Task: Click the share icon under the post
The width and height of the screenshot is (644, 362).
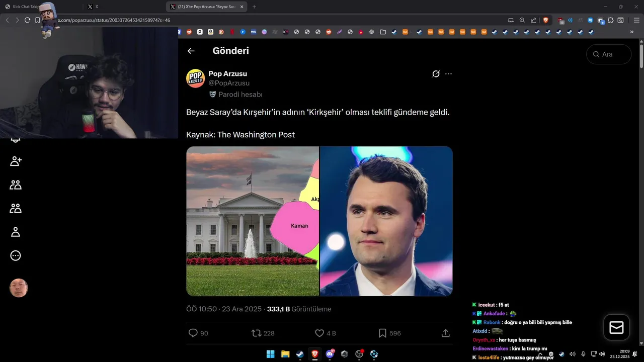Action: click(445, 333)
